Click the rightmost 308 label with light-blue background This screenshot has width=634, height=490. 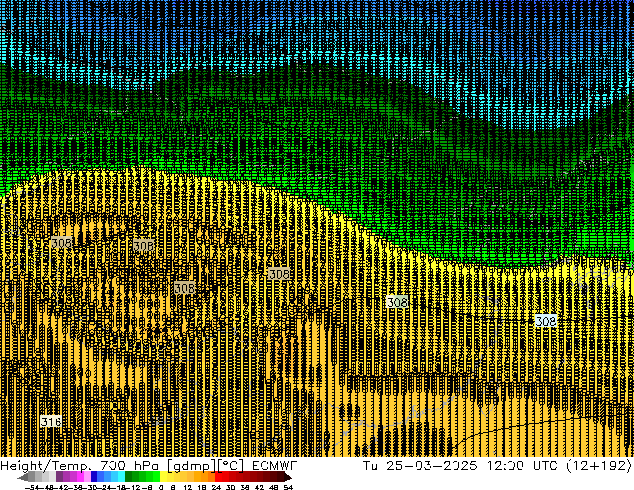(546, 321)
